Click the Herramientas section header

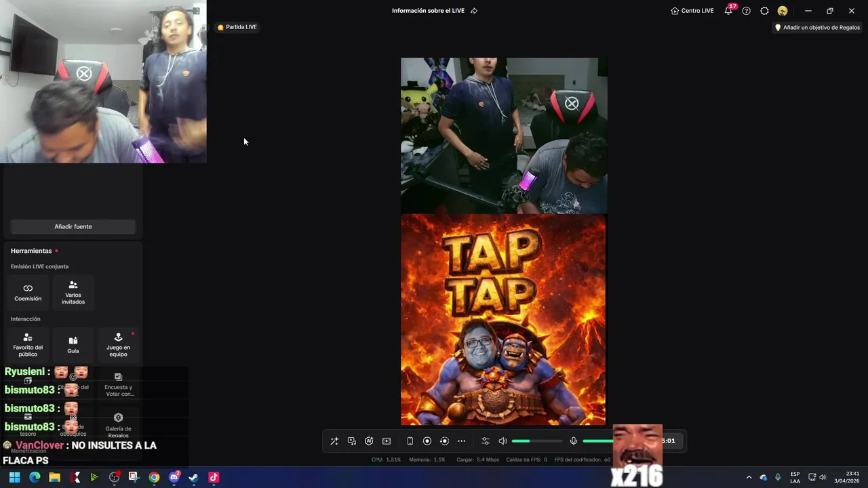click(31, 251)
